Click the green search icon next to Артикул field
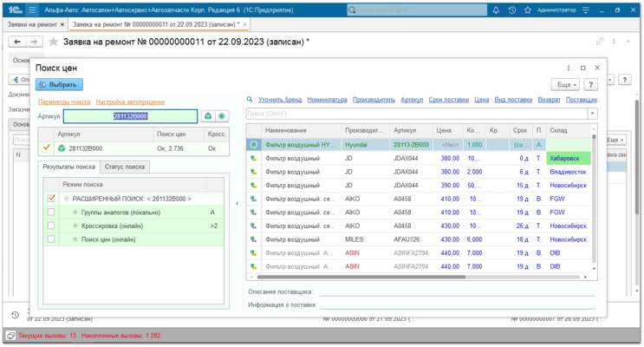 coord(208,116)
